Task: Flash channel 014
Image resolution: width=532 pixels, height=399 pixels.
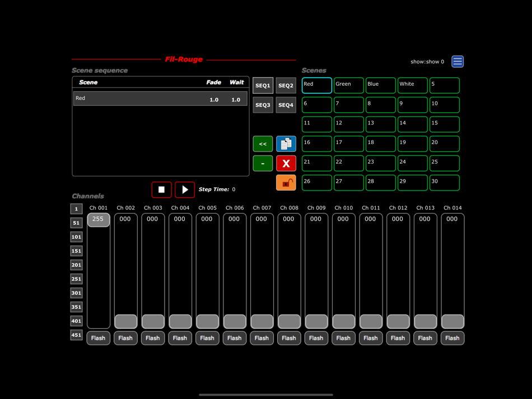Action: point(452,338)
